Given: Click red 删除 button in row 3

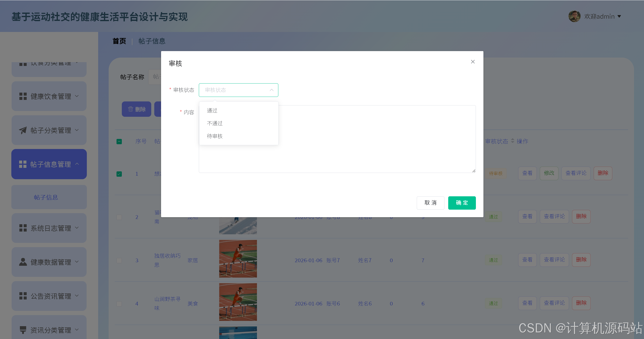Looking at the screenshot, I should [581, 260].
